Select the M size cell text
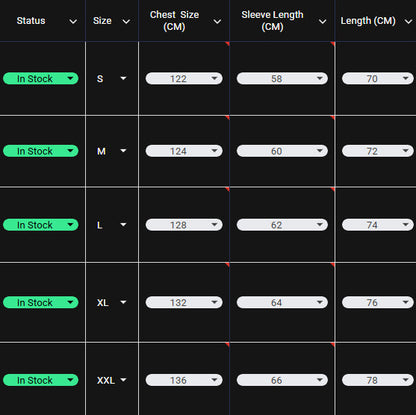This screenshot has height=415, width=416. 101,151
